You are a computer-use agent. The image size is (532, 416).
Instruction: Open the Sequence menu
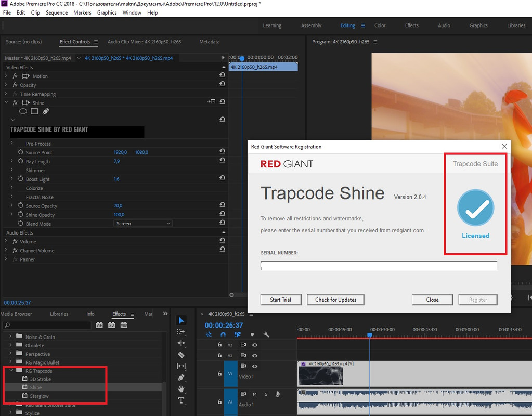[x=57, y=12]
